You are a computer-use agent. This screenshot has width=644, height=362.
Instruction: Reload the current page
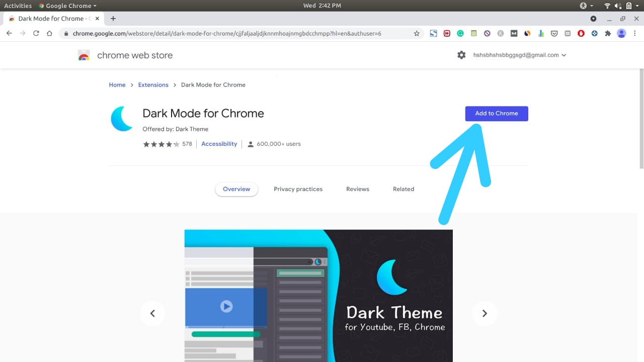click(36, 33)
